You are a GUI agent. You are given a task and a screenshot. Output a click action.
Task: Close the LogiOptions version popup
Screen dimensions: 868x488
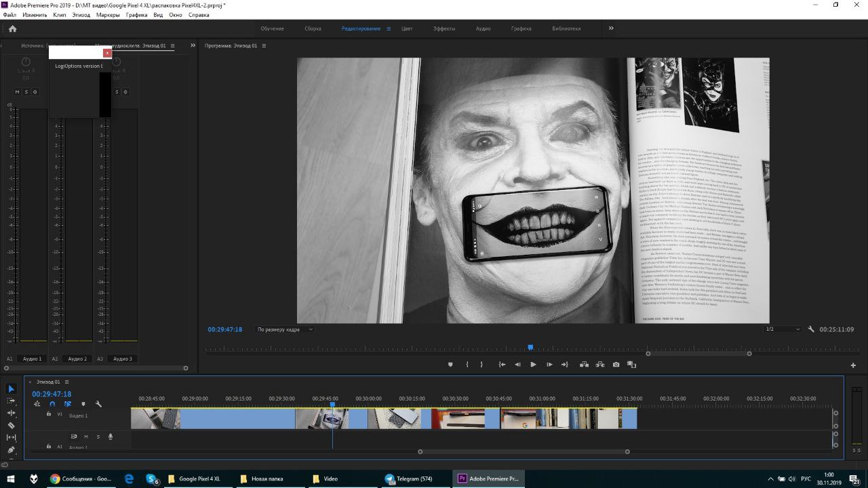pyautogui.click(x=107, y=53)
